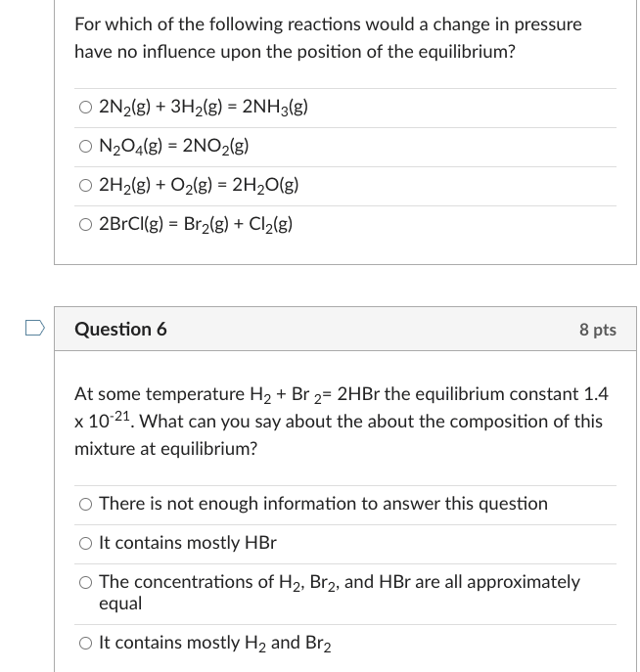Select radio circle for 'not enough information'
Image resolution: width=640 pixels, height=672 pixels.
(85, 505)
